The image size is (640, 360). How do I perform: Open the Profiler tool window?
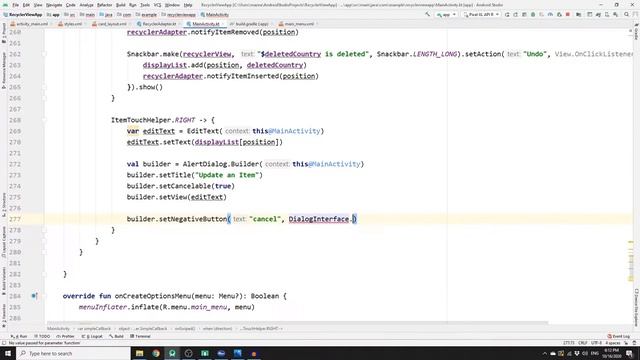coord(65,336)
